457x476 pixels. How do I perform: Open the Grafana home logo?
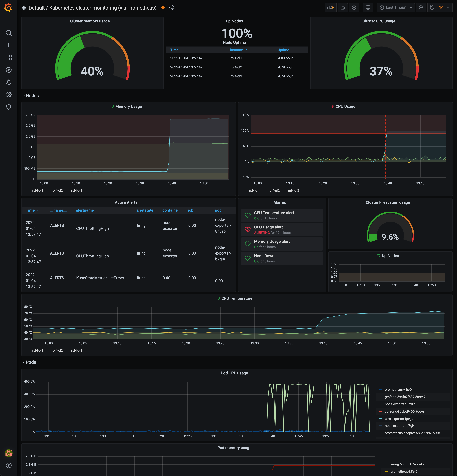point(8,8)
